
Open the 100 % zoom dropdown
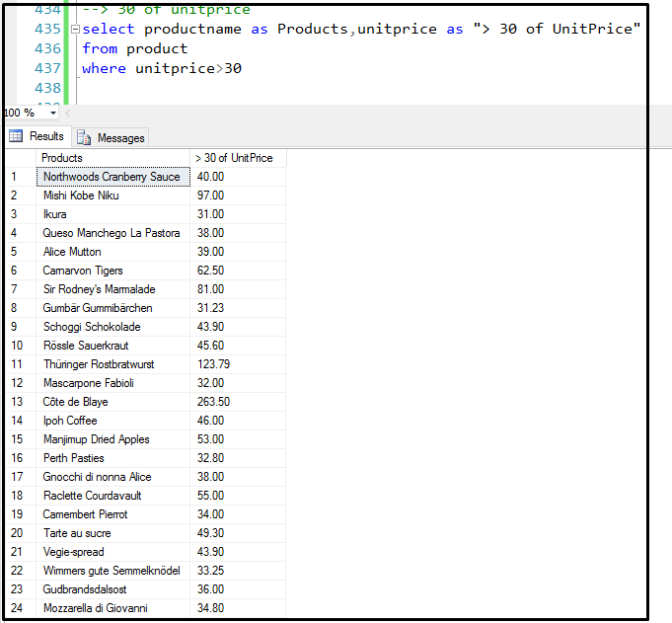click(x=53, y=114)
